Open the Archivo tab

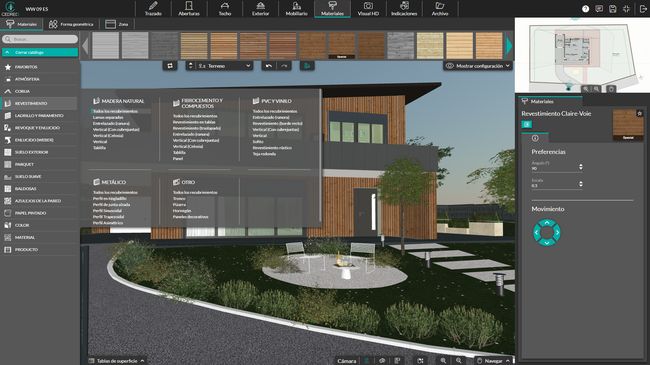coord(440,9)
